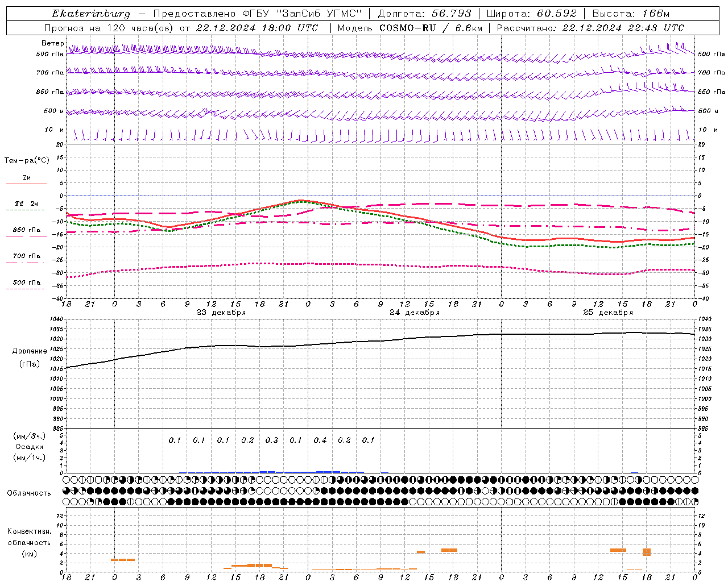Viewport: 728px width, 582px height.
Task: Select the "Модель COSMO-RU / 6.6км" text
Action: [409, 28]
